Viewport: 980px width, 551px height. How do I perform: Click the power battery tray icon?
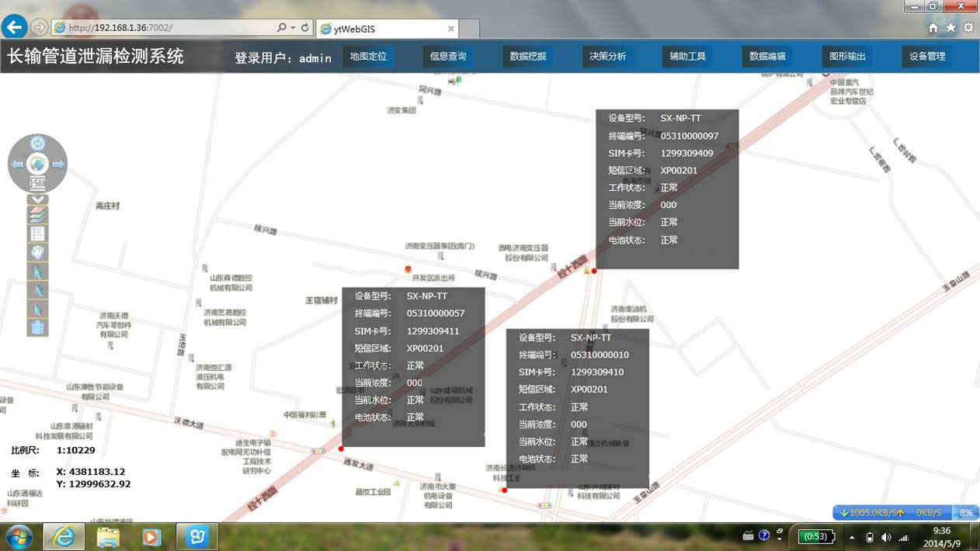(x=869, y=537)
